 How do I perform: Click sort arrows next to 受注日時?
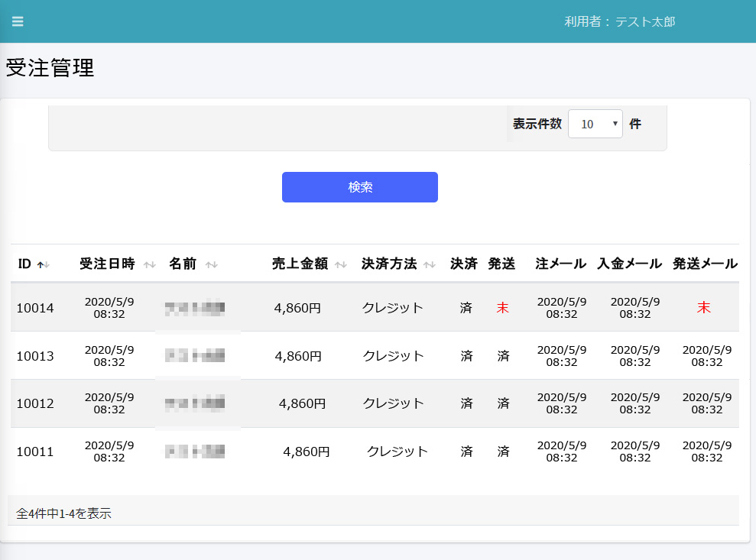tap(150, 264)
